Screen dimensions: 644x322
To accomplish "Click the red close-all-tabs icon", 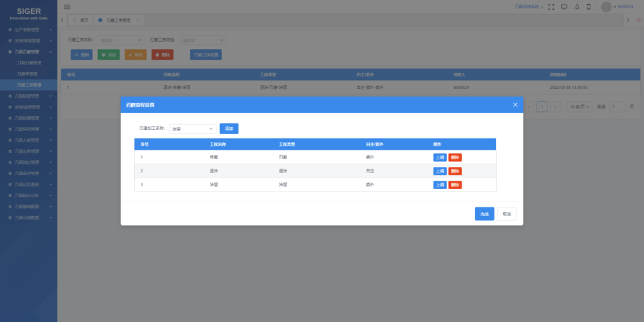I will (x=639, y=20).
